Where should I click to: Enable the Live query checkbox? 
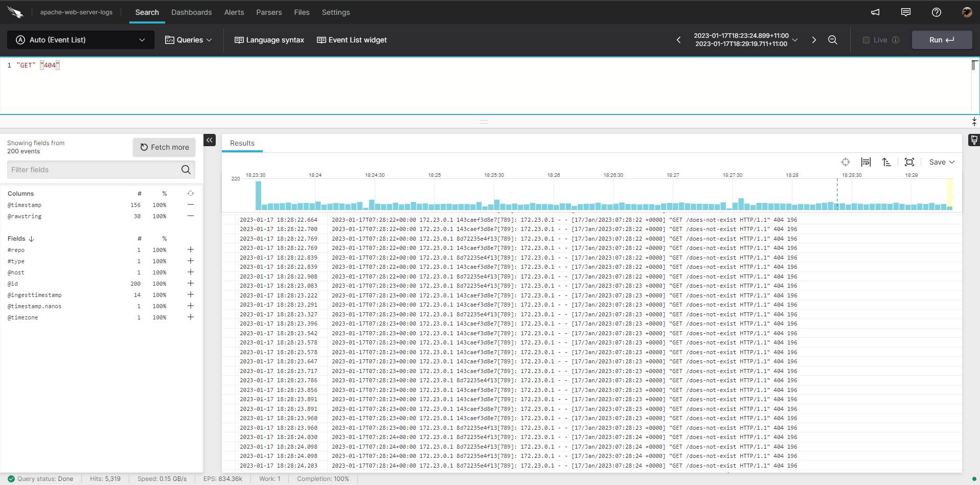tap(866, 40)
